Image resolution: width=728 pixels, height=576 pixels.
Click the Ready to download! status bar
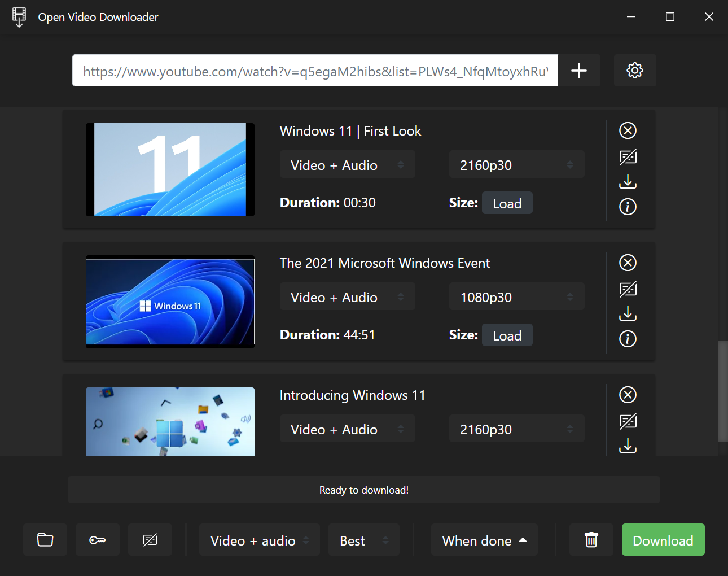click(364, 490)
